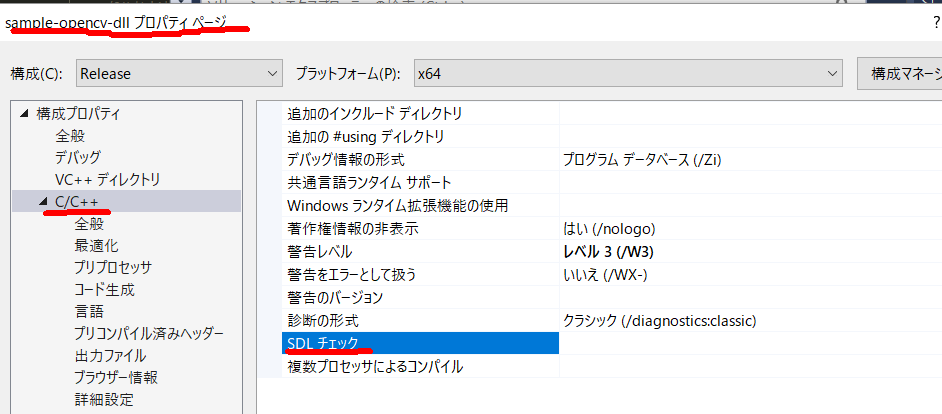Select コード生成 in the tree
Image resolution: width=942 pixels, height=414 pixels.
coord(105,290)
